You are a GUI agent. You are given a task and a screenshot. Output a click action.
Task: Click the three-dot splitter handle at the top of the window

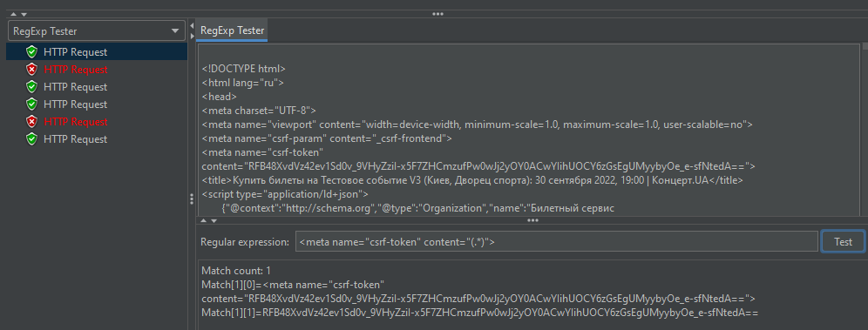[437, 15]
